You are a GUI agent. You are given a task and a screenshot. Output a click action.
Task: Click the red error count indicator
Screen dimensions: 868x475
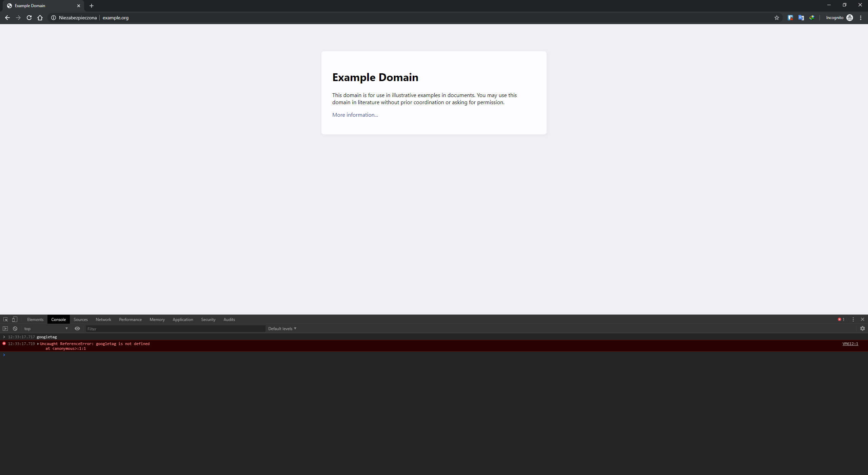pos(841,319)
